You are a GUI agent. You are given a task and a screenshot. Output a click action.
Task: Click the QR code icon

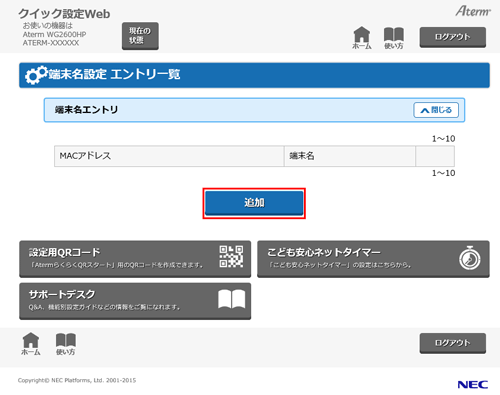(x=231, y=256)
